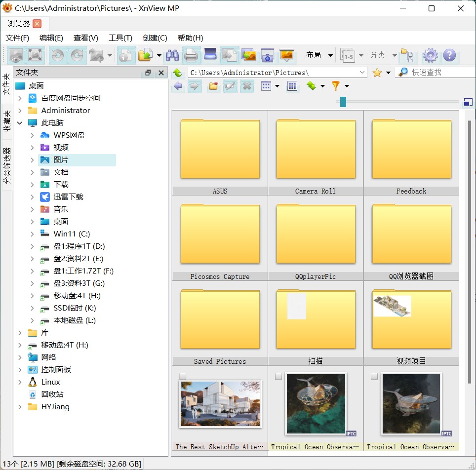Open the 查看(V) menu
476x470 pixels.
86,38
